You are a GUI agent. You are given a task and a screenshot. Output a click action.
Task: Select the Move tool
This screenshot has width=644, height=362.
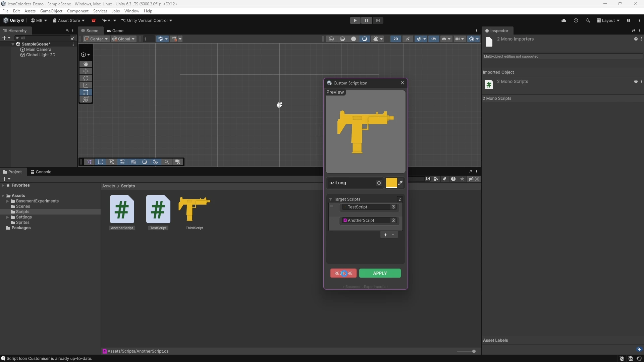click(x=86, y=71)
